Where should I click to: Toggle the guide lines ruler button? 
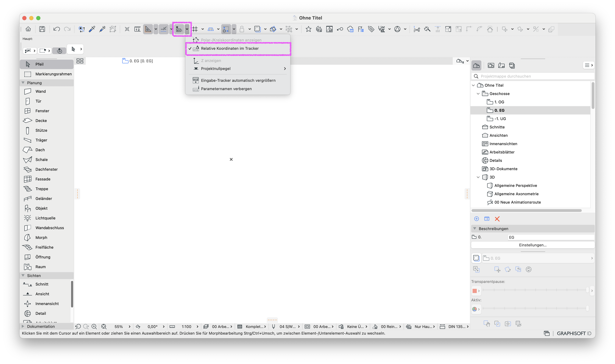148,29
